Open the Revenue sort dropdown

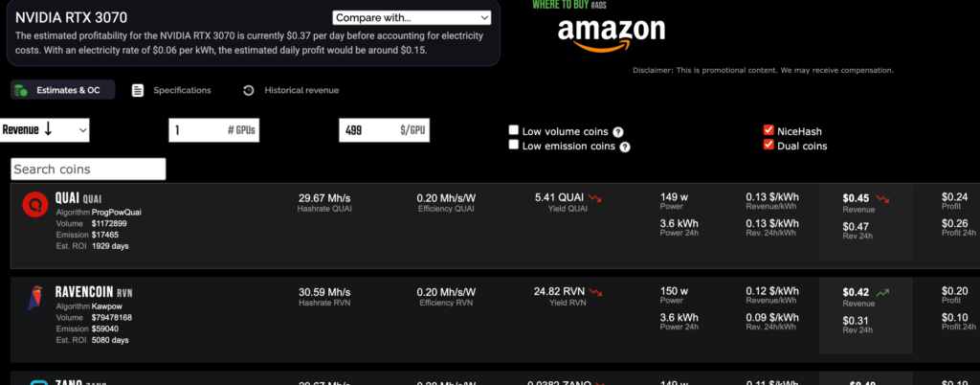click(45, 130)
